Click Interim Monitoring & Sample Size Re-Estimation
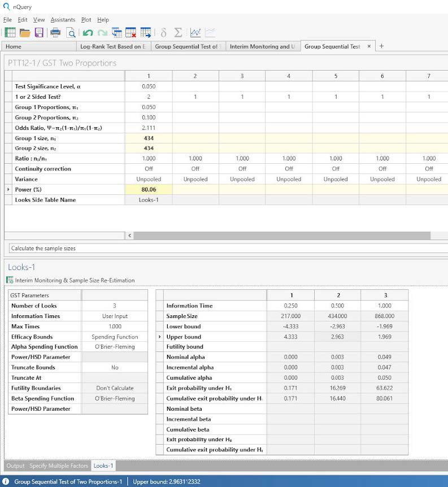Image resolution: width=448 pixels, height=487 pixels. 75,280
